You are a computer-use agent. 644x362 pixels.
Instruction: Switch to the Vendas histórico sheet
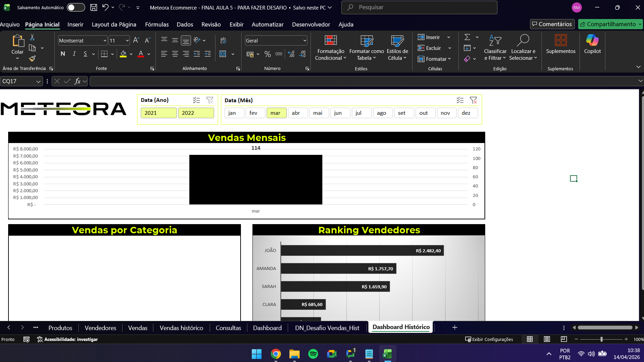coord(181,328)
